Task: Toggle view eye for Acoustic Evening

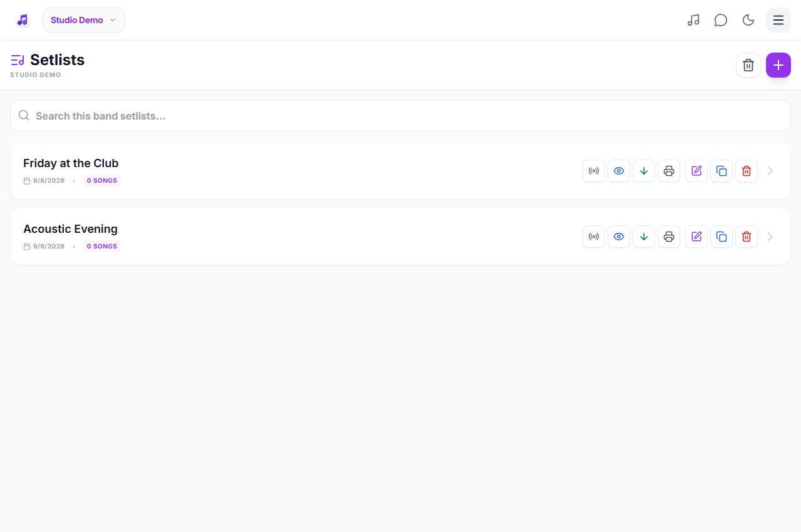Action: [x=619, y=237]
